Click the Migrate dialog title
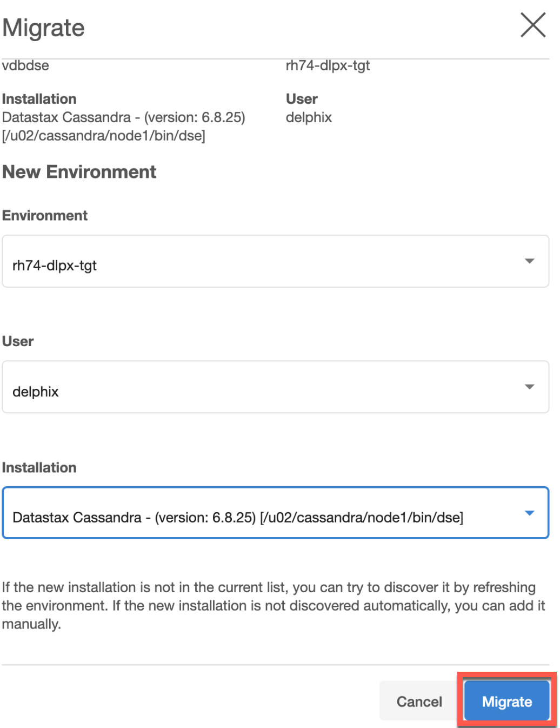Screen dimensions: 560x728 click(x=44, y=28)
